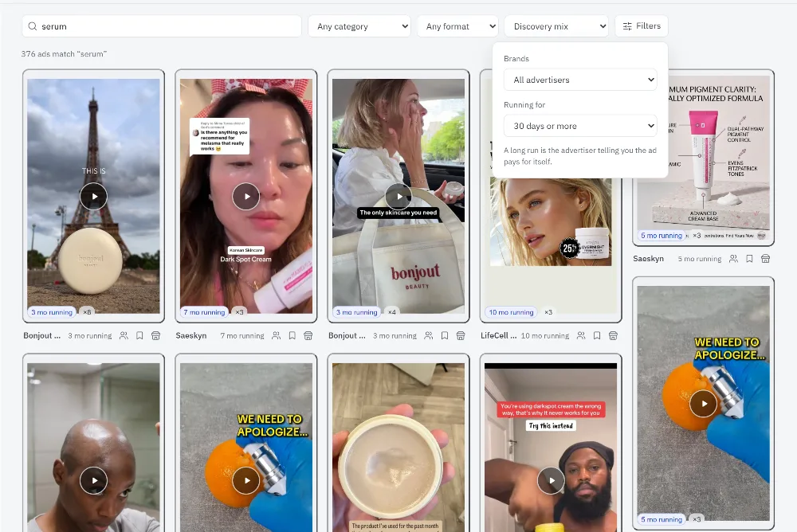Screen dimensions: 797x532
Task: Click into the serum search field
Action: [x=162, y=26]
